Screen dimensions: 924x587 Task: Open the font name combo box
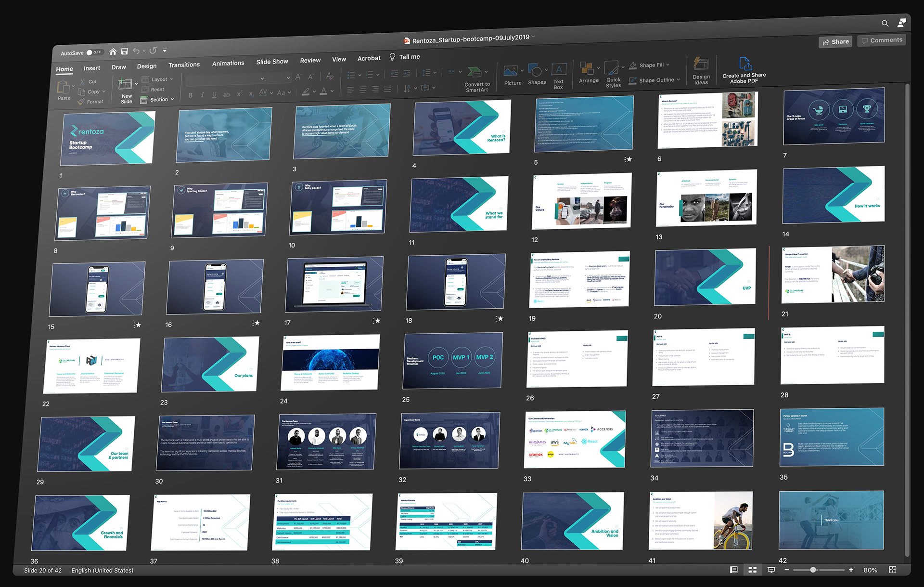point(226,78)
